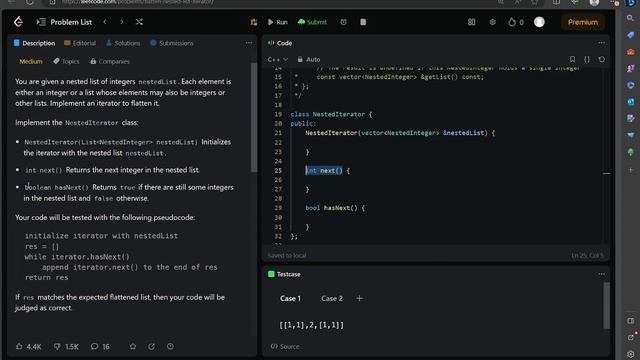640x360 pixels.
Task: Open code panel more options menu
Action: coord(601,43)
